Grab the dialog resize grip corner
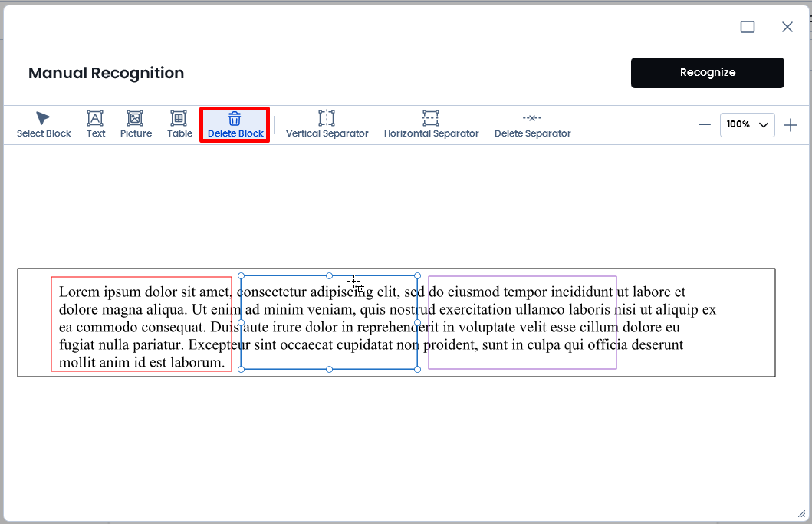The height and width of the screenshot is (524, 812). pyautogui.click(x=801, y=513)
